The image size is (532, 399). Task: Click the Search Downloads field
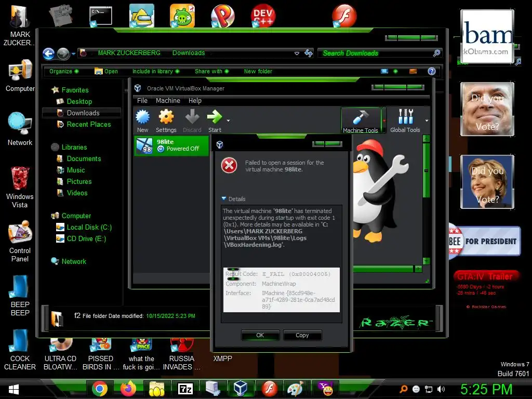click(377, 54)
